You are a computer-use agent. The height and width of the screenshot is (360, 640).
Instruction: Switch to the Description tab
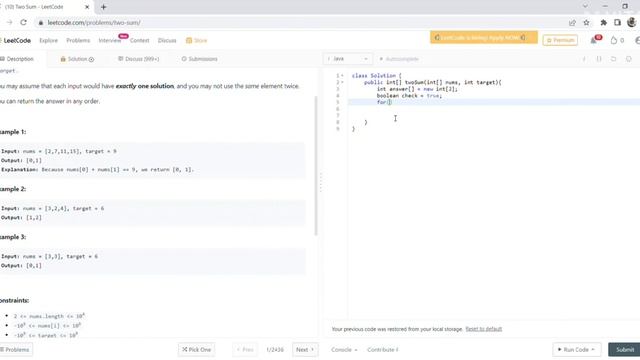point(17,59)
